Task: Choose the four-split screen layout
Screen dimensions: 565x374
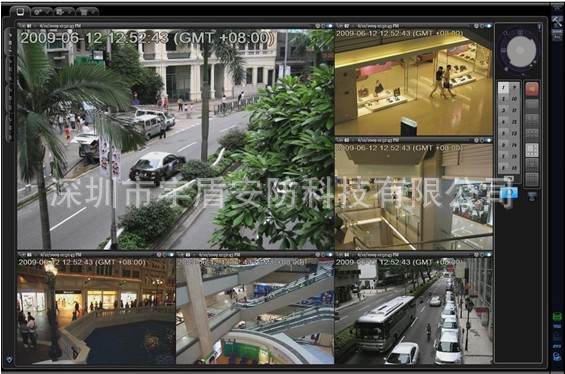Action: pos(532,120)
